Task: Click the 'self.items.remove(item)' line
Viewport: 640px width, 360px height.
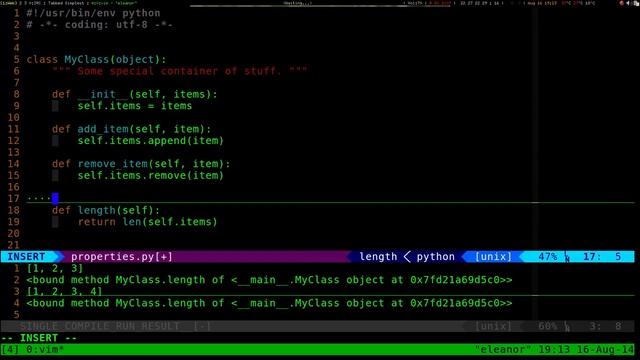Action: pos(151,176)
